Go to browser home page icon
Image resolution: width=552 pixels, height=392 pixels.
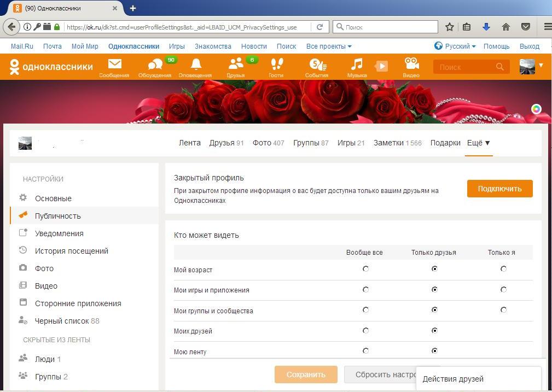(506, 27)
